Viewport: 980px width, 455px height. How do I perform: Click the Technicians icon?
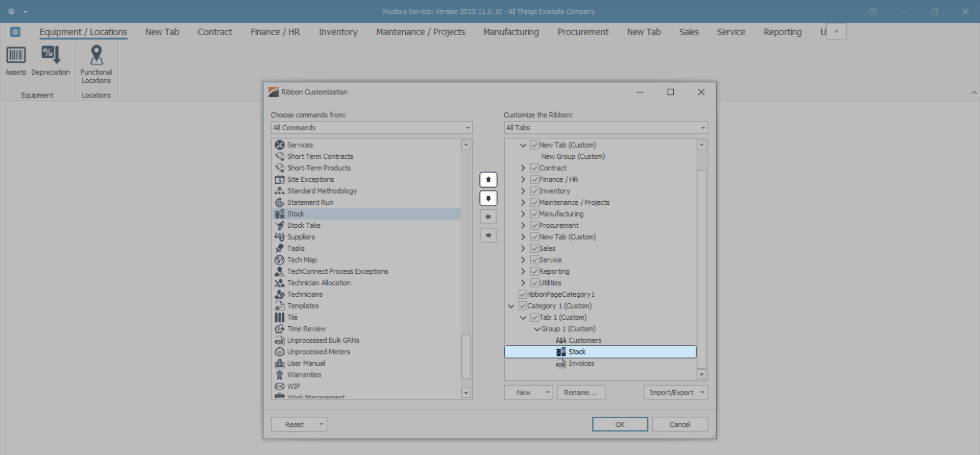pyautogui.click(x=280, y=294)
